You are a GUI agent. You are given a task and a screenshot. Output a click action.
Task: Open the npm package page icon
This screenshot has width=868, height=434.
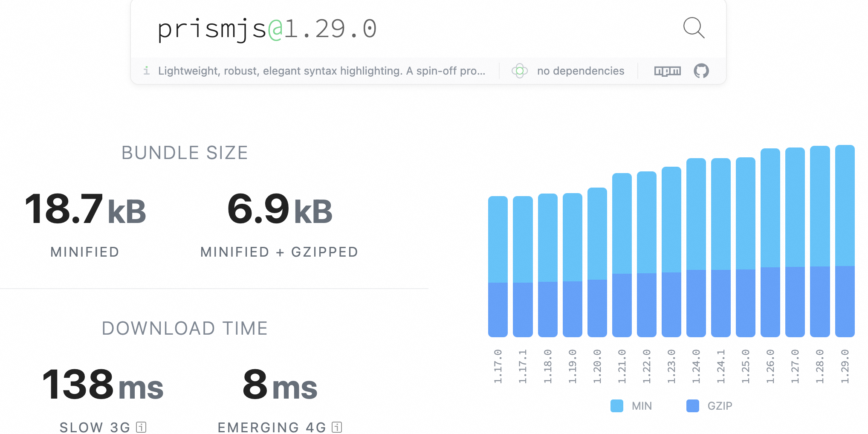click(668, 71)
